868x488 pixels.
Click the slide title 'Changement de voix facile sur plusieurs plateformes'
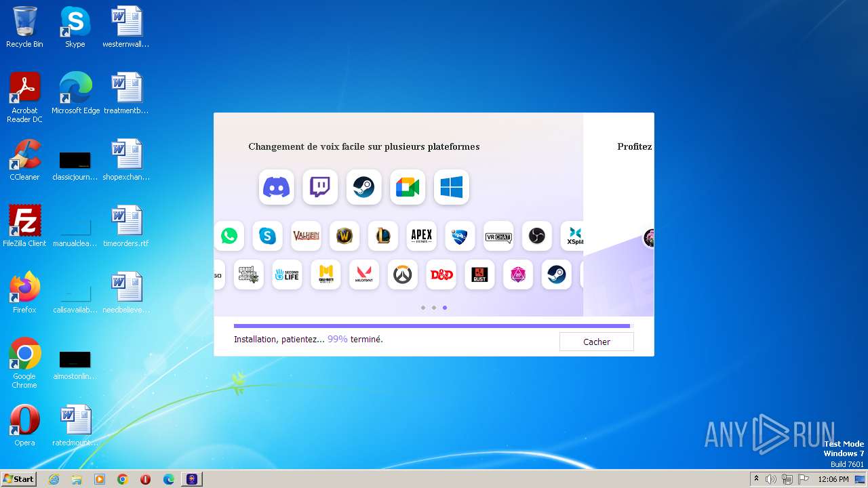tap(363, 146)
